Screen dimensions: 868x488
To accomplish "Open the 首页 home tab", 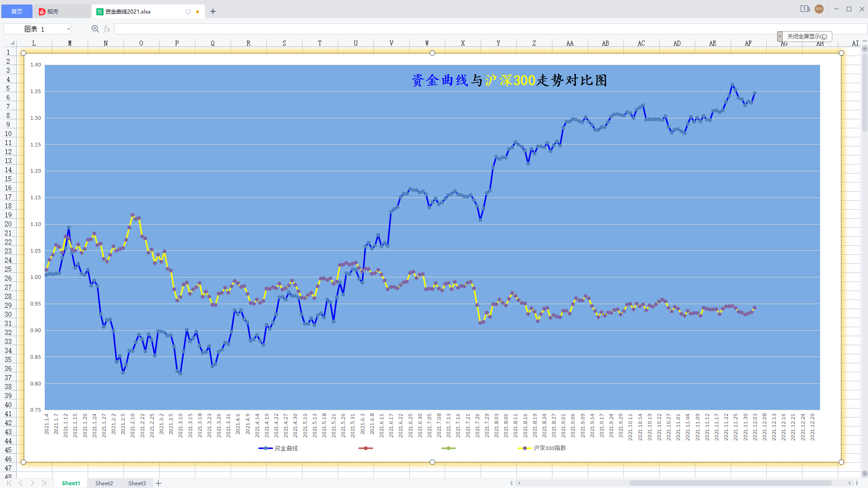I will 17,11.
